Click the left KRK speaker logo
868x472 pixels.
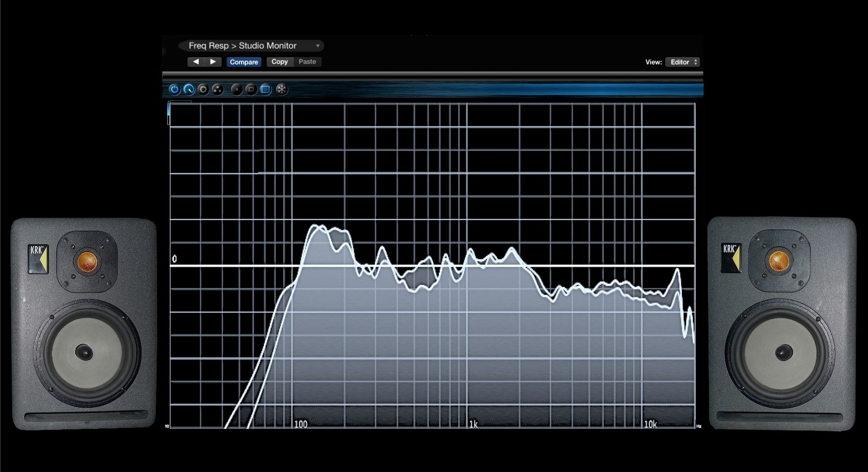[38, 259]
